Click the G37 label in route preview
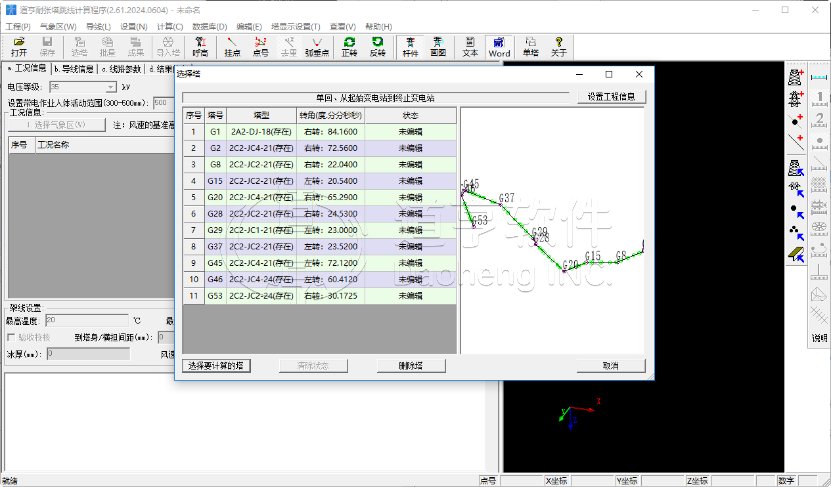The width and height of the screenshot is (831, 487). [507, 198]
